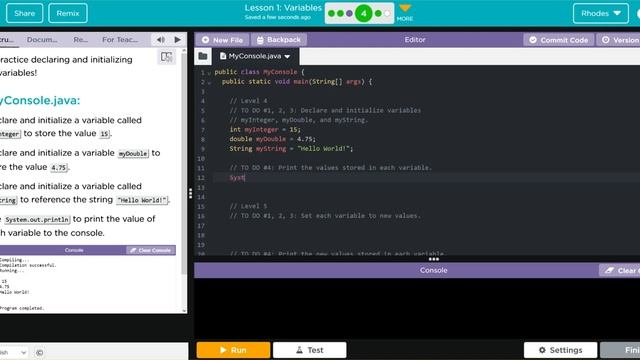
Task: Click the vertical panel divider handle
Action: 191,193
